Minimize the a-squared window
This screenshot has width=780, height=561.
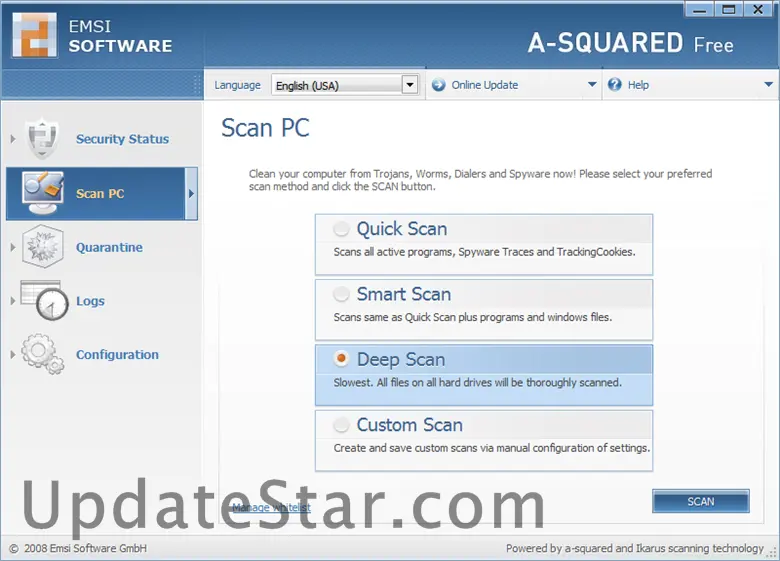tap(699, 9)
